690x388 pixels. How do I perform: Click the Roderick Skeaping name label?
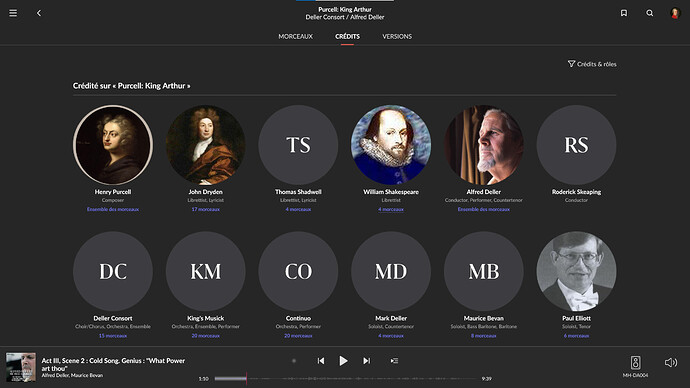(x=576, y=192)
